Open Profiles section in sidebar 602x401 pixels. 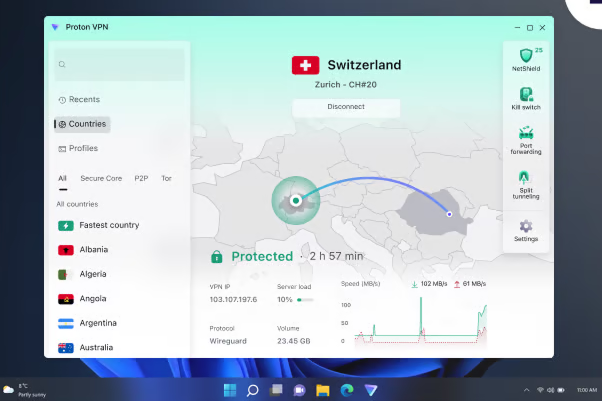click(78, 148)
